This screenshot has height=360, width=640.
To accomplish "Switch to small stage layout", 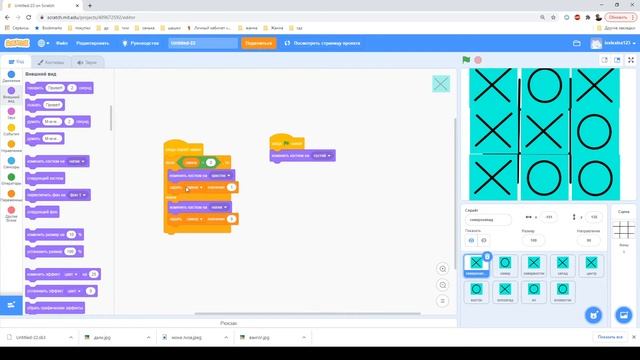I will pyautogui.click(x=604, y=60).
